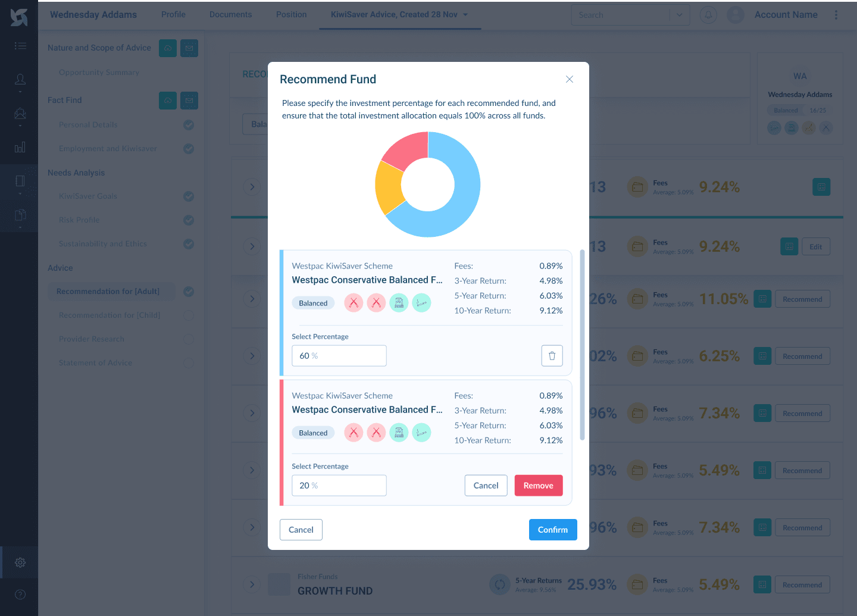
Task: Expand the Fisher Funds Growth Fund row
Action: coord(252,584)
